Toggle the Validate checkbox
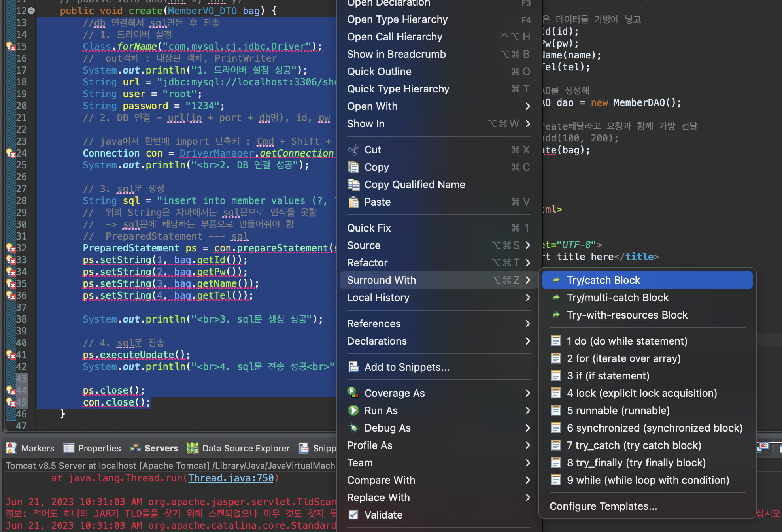782x532 pixels. (x=353, y=515)
